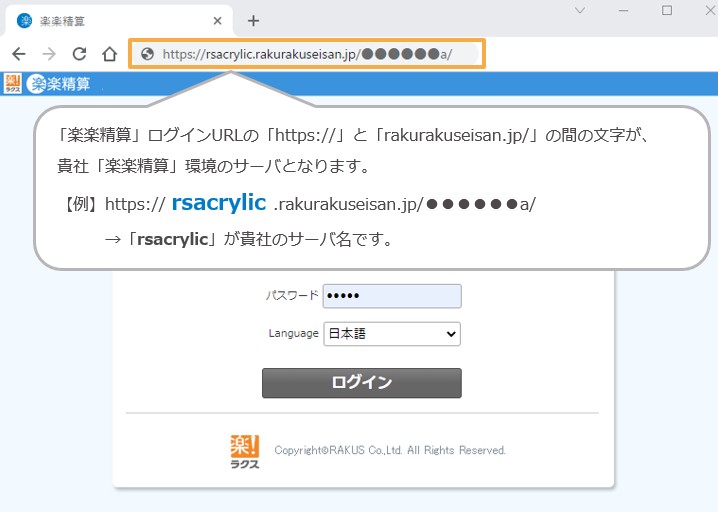The height and width of the screenshot is (512, 718).
Task: Click the ラクス logo in the footer
Action: click(x=245, y=451)
